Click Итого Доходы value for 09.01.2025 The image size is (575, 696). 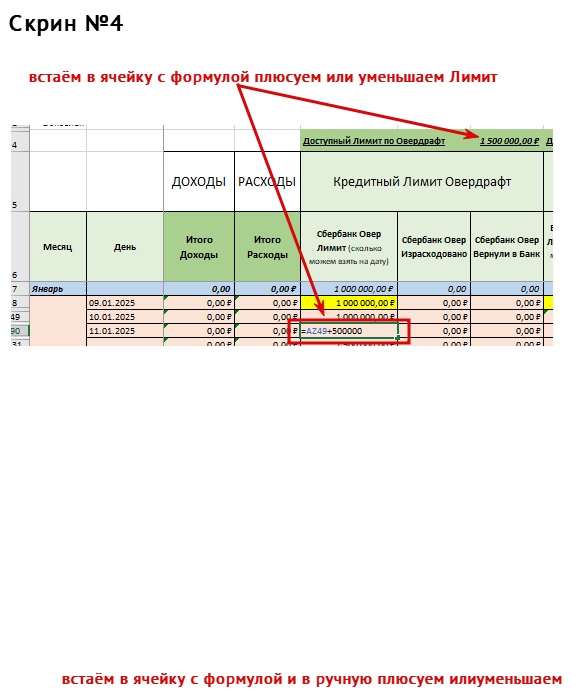pyautogui.click(x=199, y=303)
